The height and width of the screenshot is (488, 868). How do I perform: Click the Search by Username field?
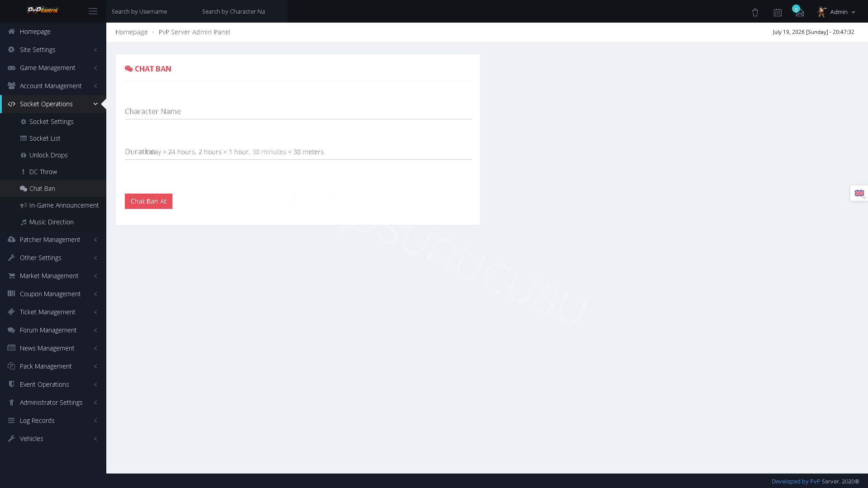tap(152, 11)
